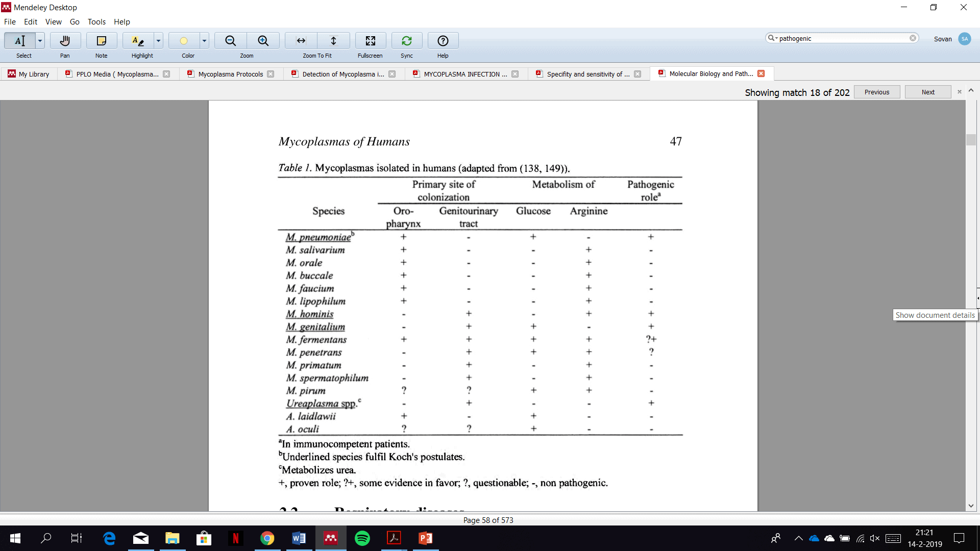Fit page to height

coord(334,41)
